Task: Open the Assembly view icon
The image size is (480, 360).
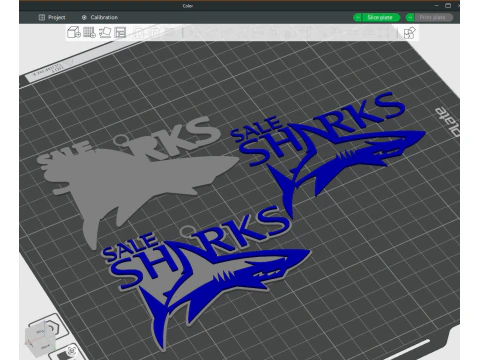Action: click(409, 33)
